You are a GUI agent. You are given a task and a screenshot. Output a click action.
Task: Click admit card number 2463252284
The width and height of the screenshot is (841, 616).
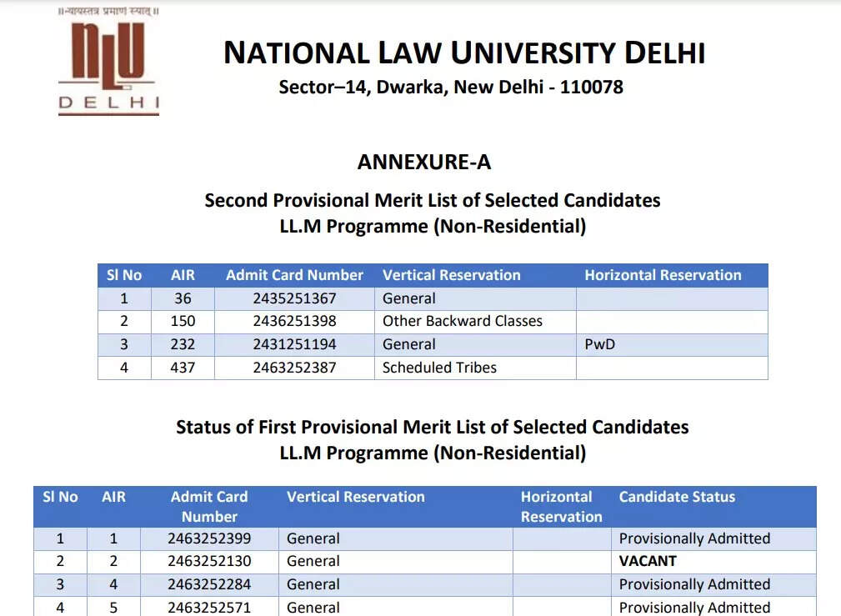pyautogui.click(x=209, y=584)
